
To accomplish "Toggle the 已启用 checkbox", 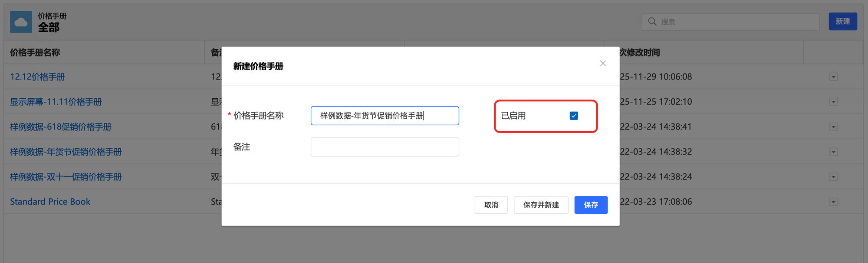I will tap(574, 116).
